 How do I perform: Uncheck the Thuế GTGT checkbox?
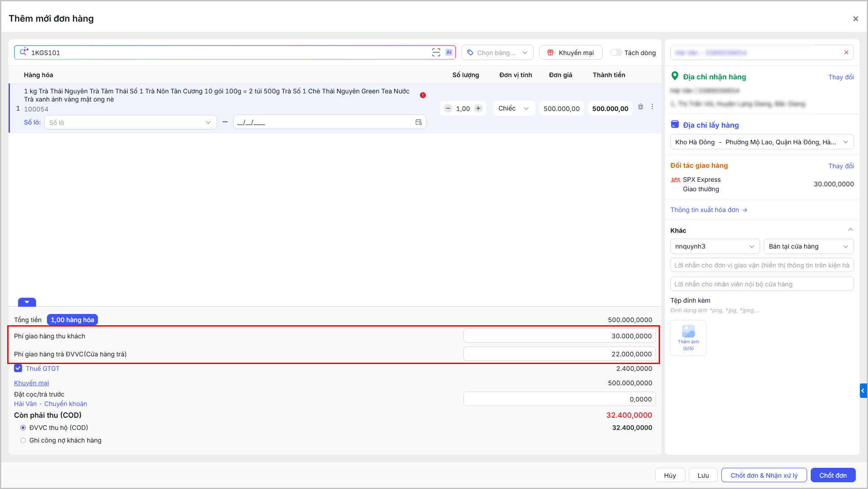[x=18, y=368]
